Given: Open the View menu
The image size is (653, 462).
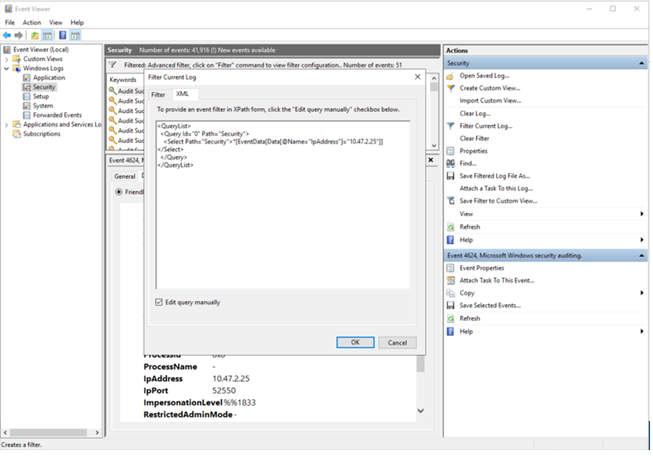Looking at the screenshot, I should coord(56,22).
